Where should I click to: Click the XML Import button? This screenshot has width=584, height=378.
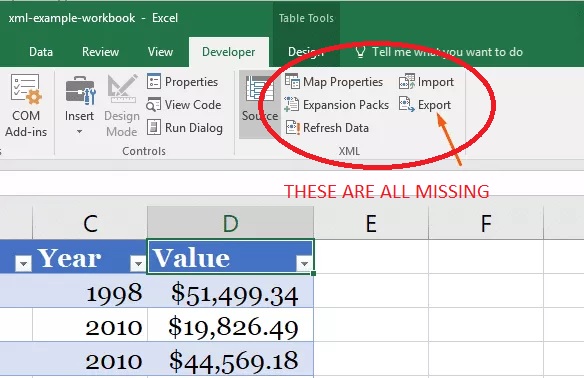coord(426,82)
